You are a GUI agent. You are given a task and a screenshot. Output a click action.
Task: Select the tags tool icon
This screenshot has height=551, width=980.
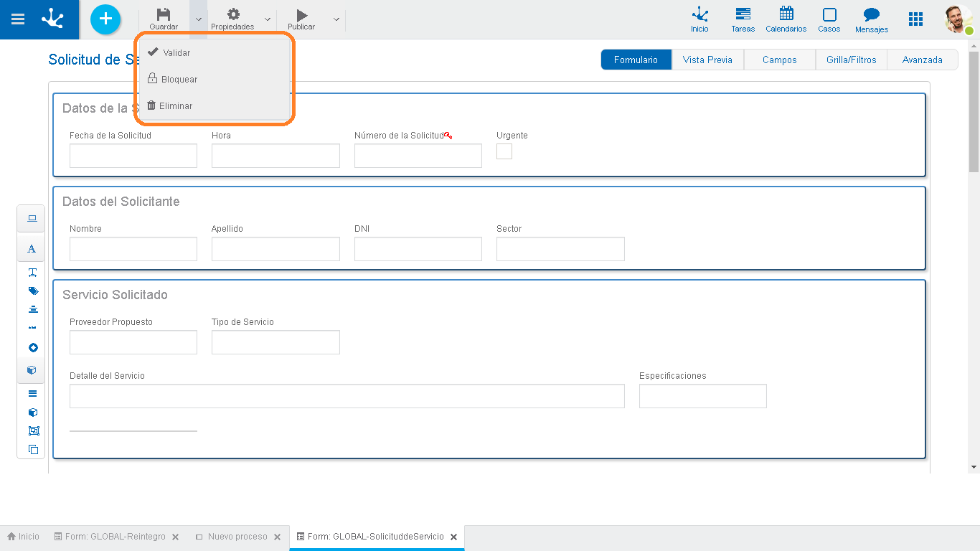pos(32,291)
